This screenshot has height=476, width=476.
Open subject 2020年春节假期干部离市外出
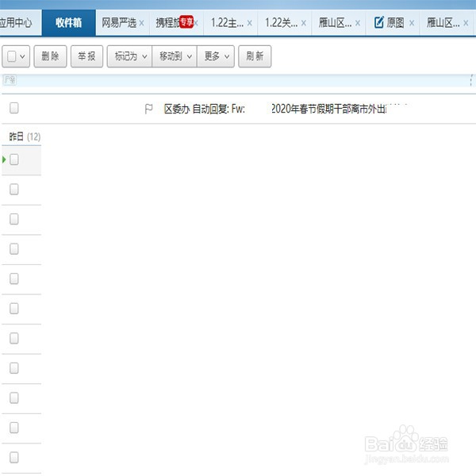[328, 109]
